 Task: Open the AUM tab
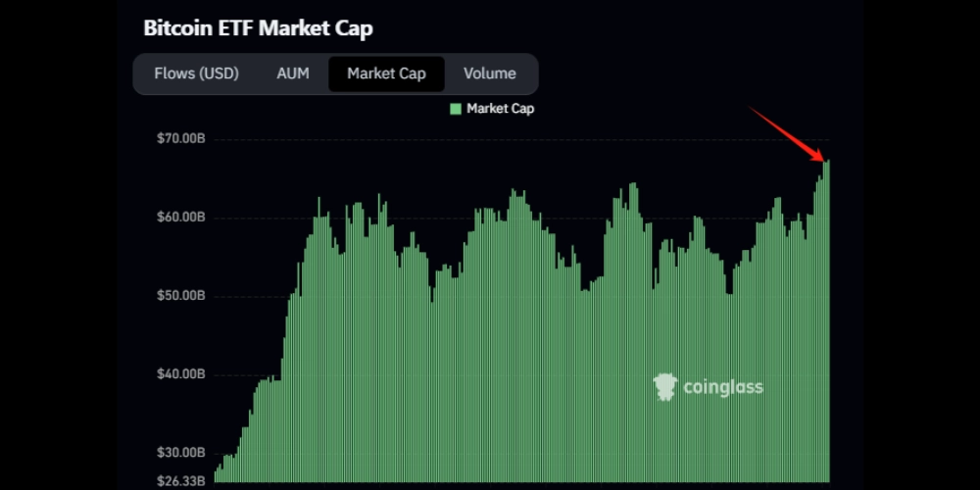(x=293, y=73)
